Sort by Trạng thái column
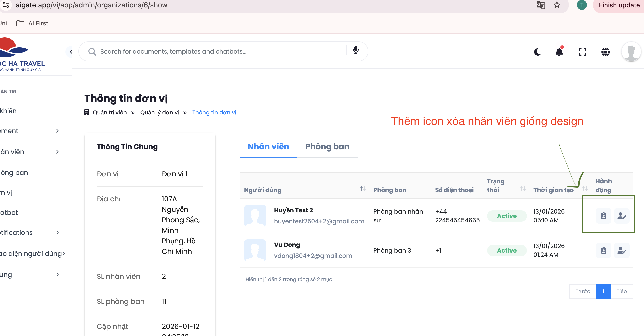Image resolution: width=644 pixels, height=336 pixels. [522, 189]
